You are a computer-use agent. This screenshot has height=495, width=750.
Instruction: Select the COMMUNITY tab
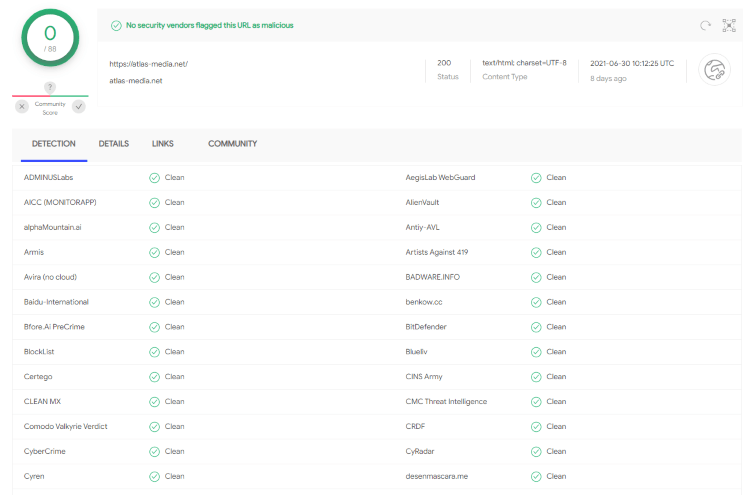pos(232,144)
